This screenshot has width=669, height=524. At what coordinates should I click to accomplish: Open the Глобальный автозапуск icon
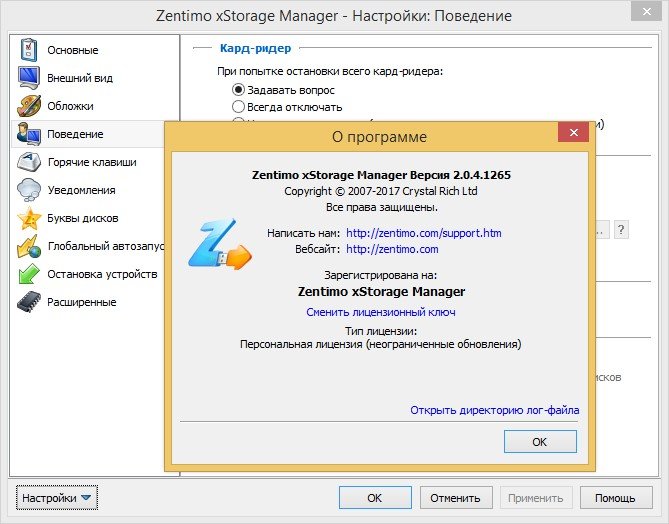[29, 246]
